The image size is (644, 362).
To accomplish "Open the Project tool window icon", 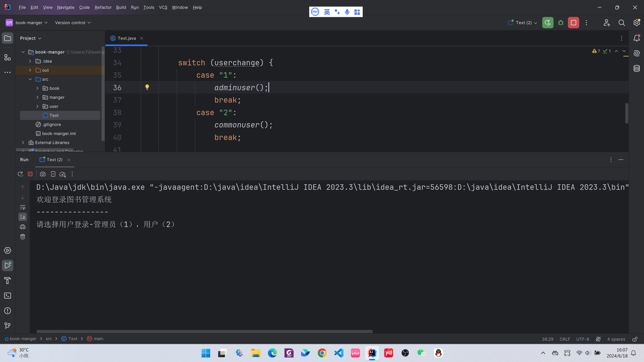I will click(x=8, y=38).
